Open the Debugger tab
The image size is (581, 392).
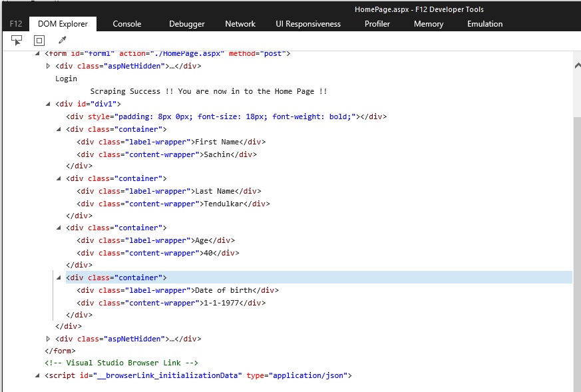(x=187, y=24)
